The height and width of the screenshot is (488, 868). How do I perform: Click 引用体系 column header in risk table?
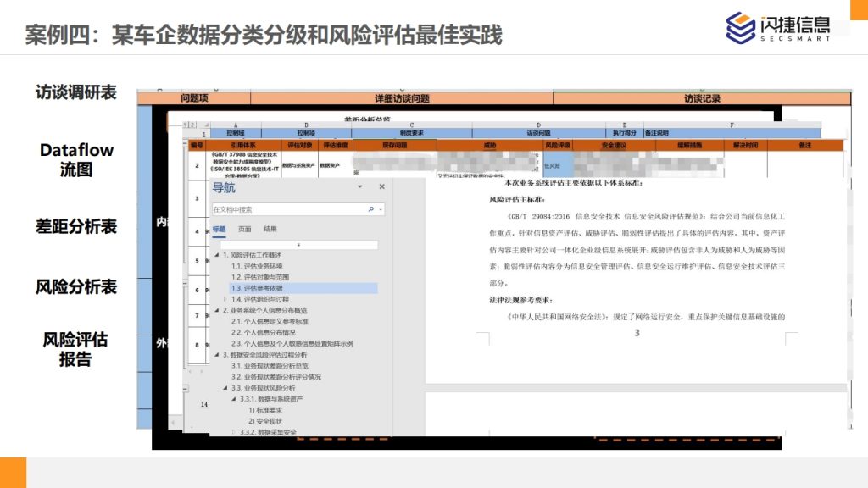tap(243, 145)
